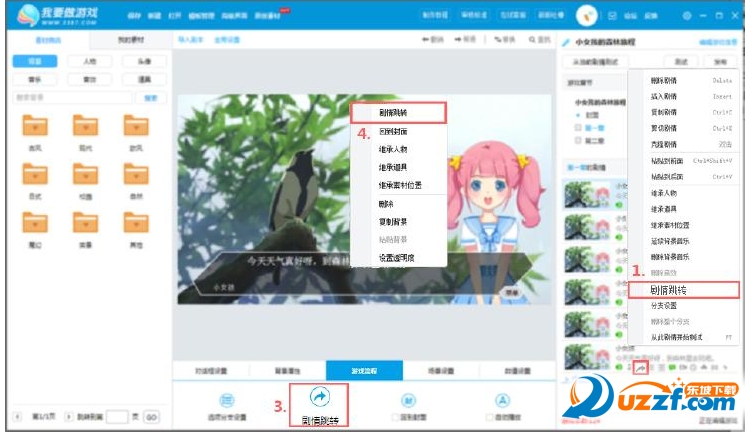Viewport: 746px width, 435px height.
Task: Go to previous page of materials
Action: pyautogui.click(x=18, y=417)
